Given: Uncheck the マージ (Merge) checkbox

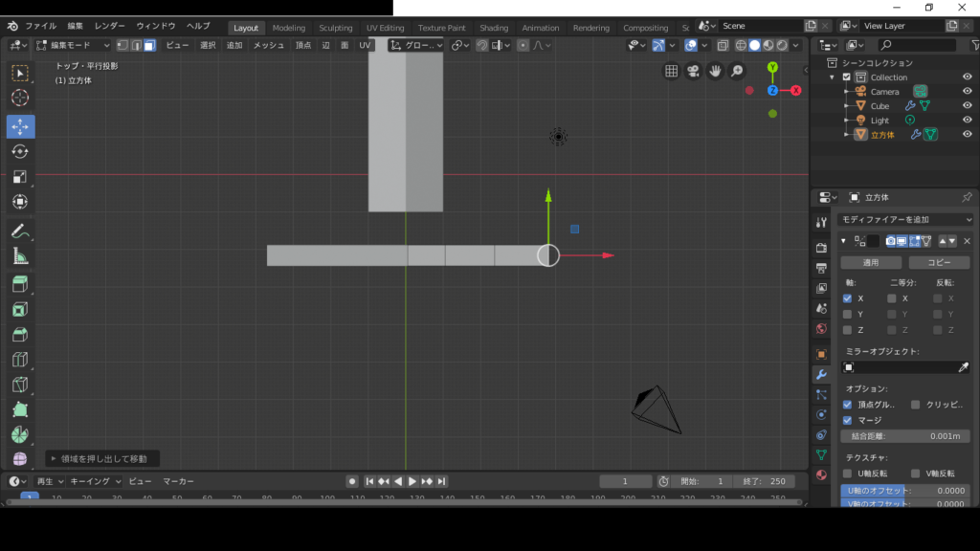Looking at the screenshot, I should (x=847, y=420).
